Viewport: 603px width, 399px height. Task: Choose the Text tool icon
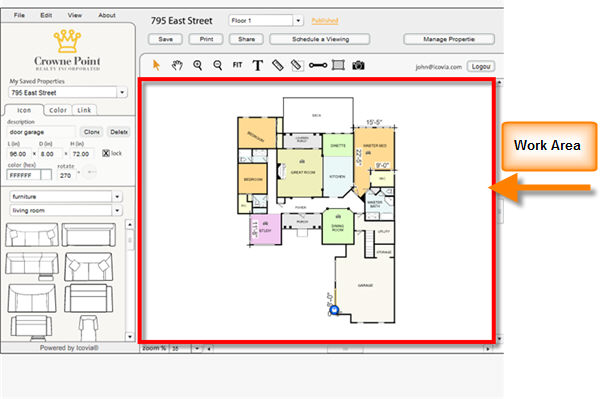[258, 65]
